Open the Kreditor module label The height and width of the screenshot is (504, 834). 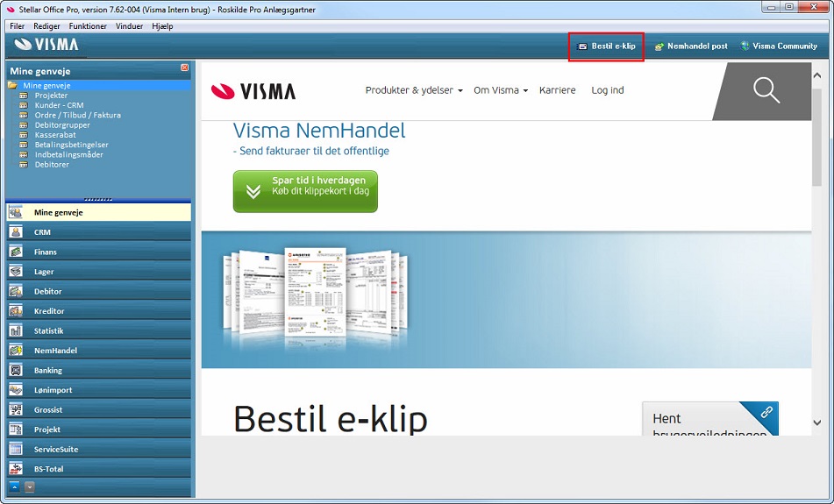click(49, 311)
